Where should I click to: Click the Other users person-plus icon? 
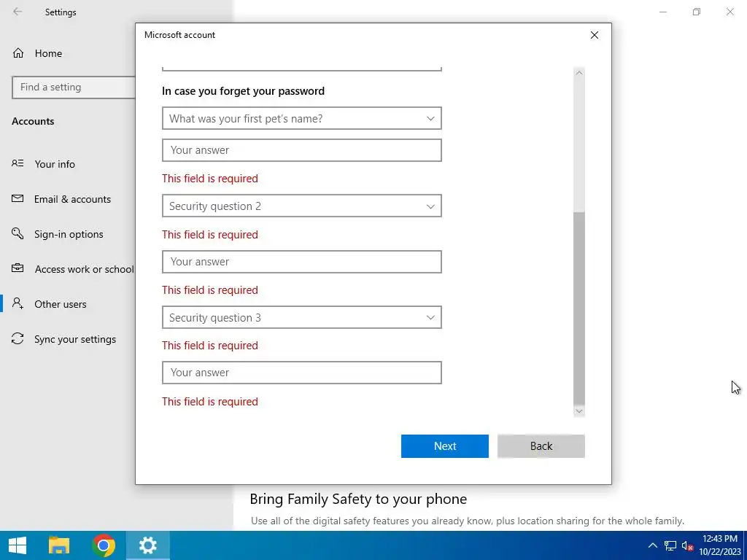18,303
